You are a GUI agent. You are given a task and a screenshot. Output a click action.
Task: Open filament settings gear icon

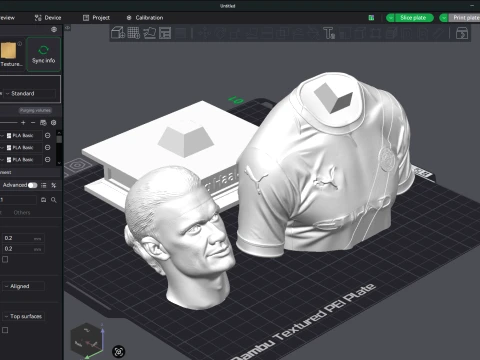[x=53, y=123]
